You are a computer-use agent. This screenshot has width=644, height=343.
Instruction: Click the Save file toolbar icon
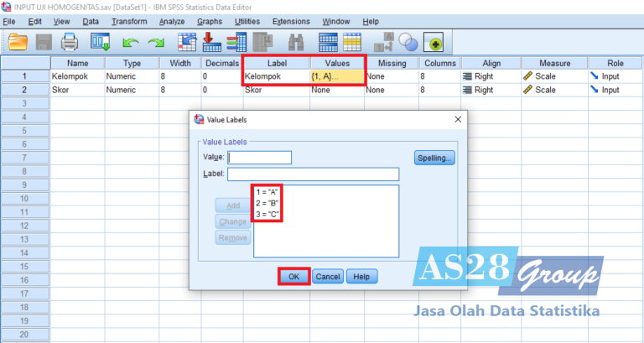(43, 41)
